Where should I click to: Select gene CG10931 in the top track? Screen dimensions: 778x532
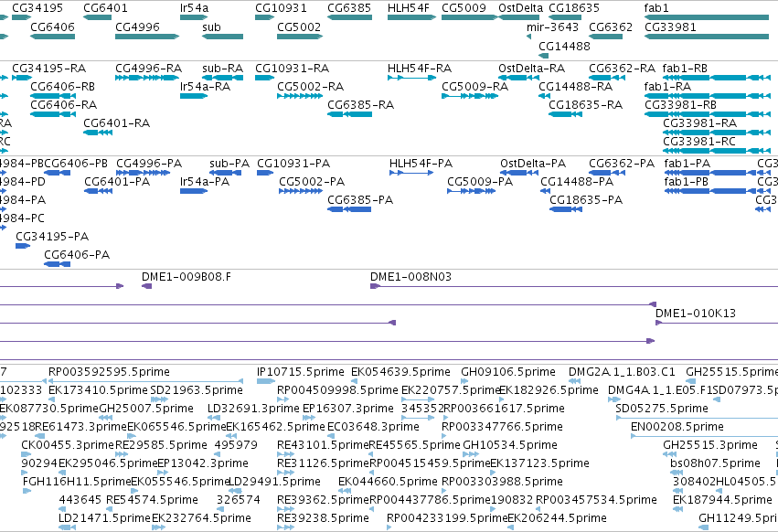(264, 17)
